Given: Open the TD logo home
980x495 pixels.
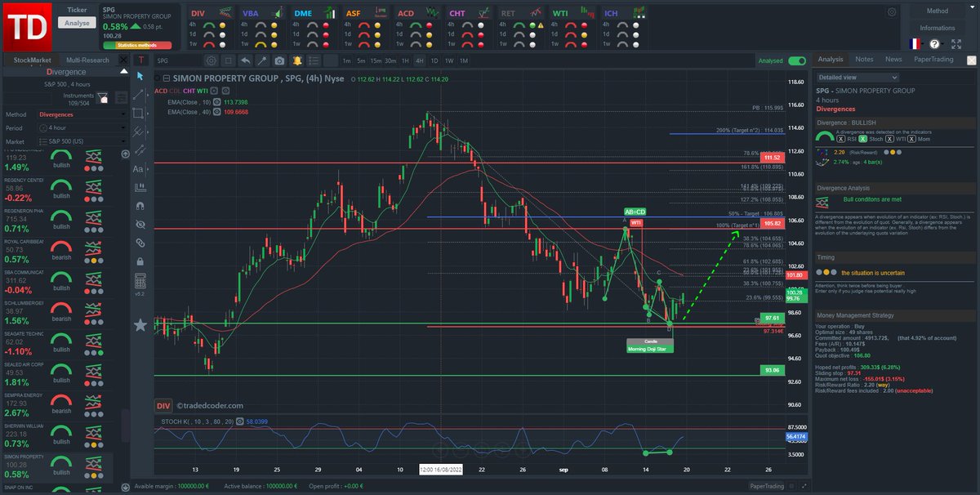Looking at the screenshot, I should [x=26, y=26].
